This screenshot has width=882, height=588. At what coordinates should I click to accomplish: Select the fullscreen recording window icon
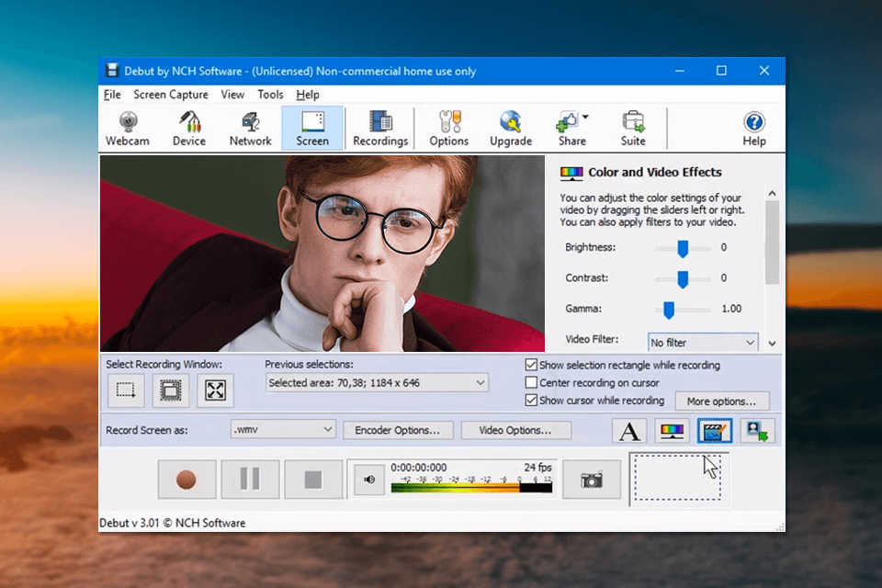(x=215, y=390)
